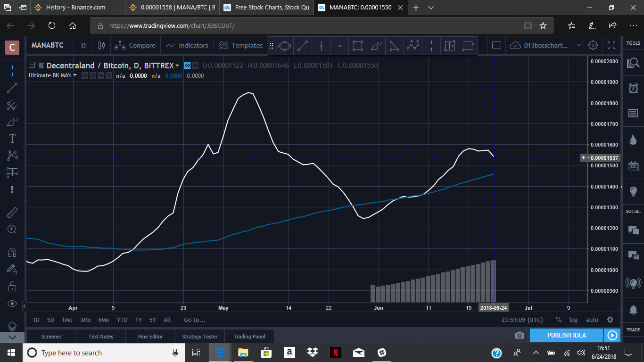Set range to 1D
The image size is (644, 362).
[36, 320]
